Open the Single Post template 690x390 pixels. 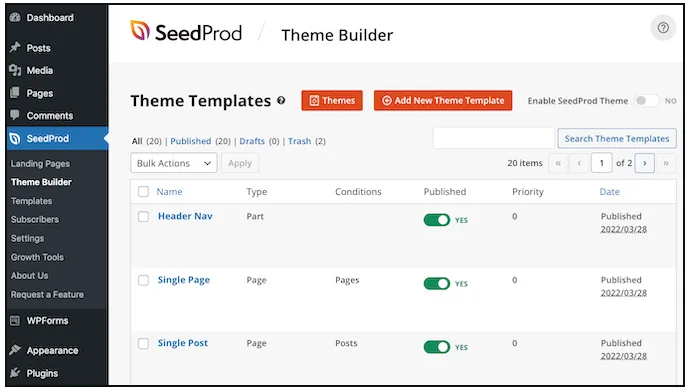click(x=183, y=343)
